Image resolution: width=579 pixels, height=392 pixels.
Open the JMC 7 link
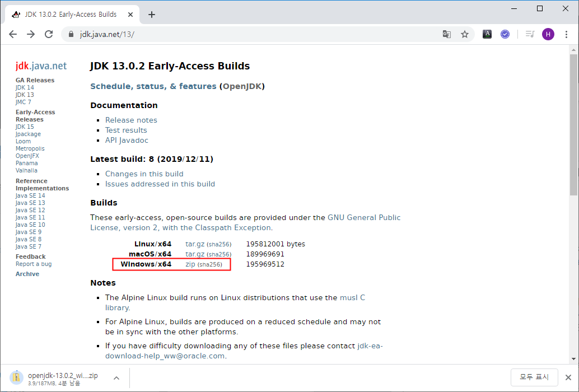click(x=24, y=102)
